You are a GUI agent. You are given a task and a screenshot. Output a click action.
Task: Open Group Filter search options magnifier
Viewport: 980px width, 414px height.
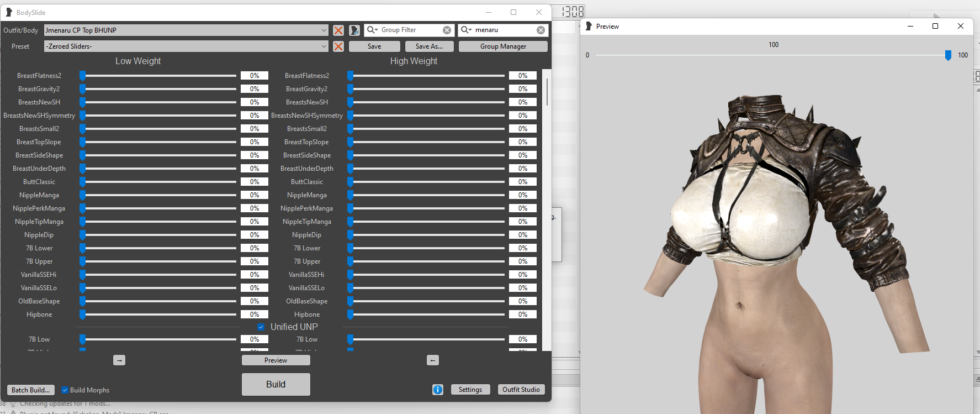pos(372,30)
